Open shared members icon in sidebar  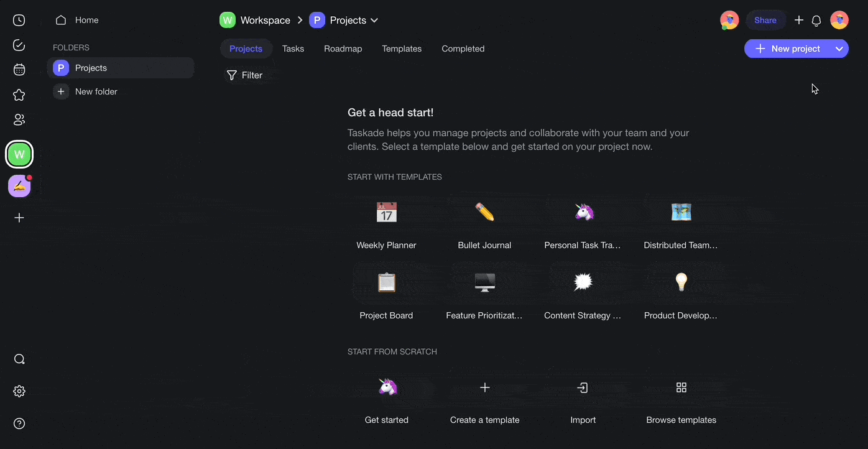click(x=19, y=119)
